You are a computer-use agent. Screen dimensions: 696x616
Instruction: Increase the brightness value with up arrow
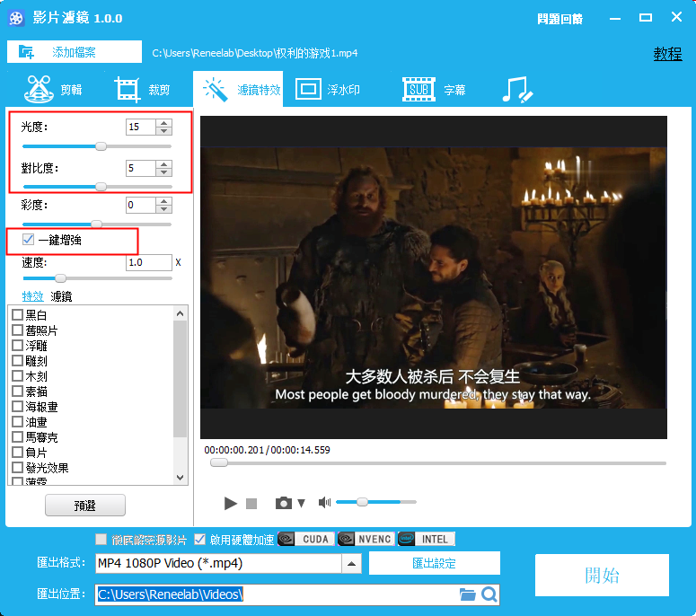click(163, 123)
